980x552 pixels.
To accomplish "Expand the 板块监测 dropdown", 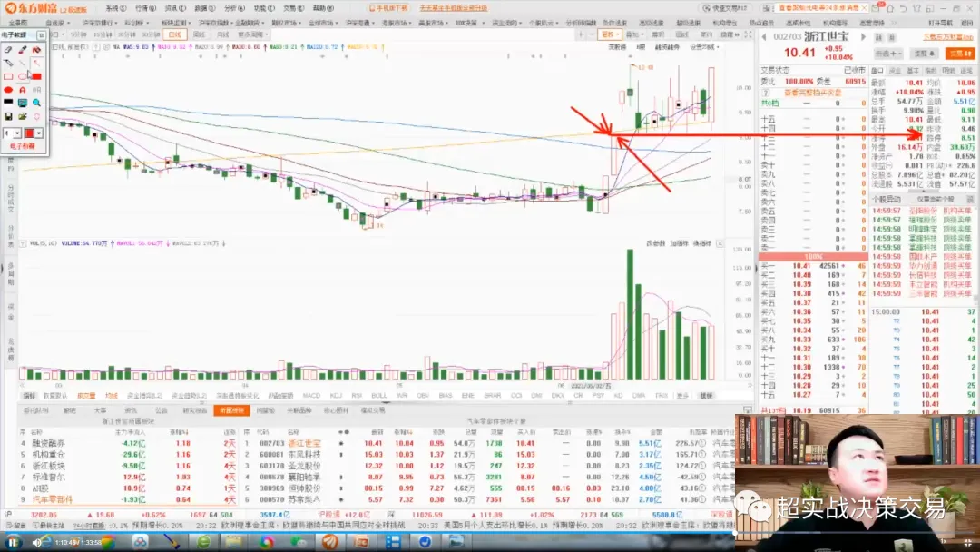I will 176,23.
